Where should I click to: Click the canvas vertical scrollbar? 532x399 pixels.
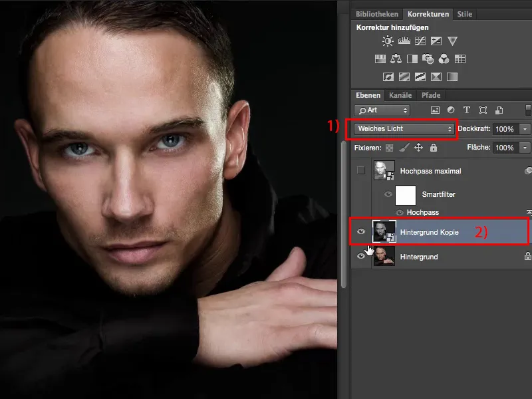(344, 214)
